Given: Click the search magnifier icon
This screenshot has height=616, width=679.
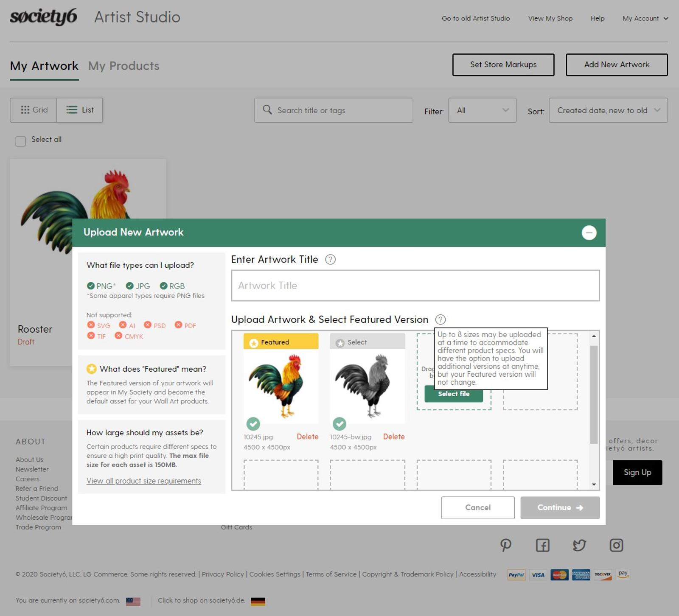Looking at the screenshot, I should click(x=267, y=109).
